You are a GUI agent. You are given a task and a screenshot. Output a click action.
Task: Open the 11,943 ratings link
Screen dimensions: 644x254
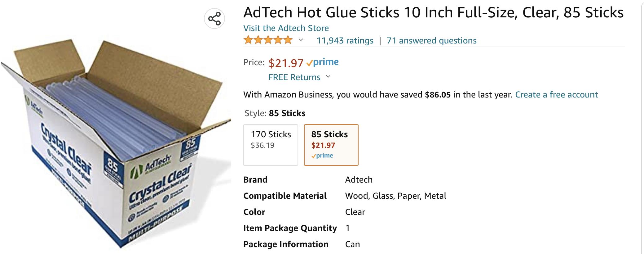pos(345,41)
